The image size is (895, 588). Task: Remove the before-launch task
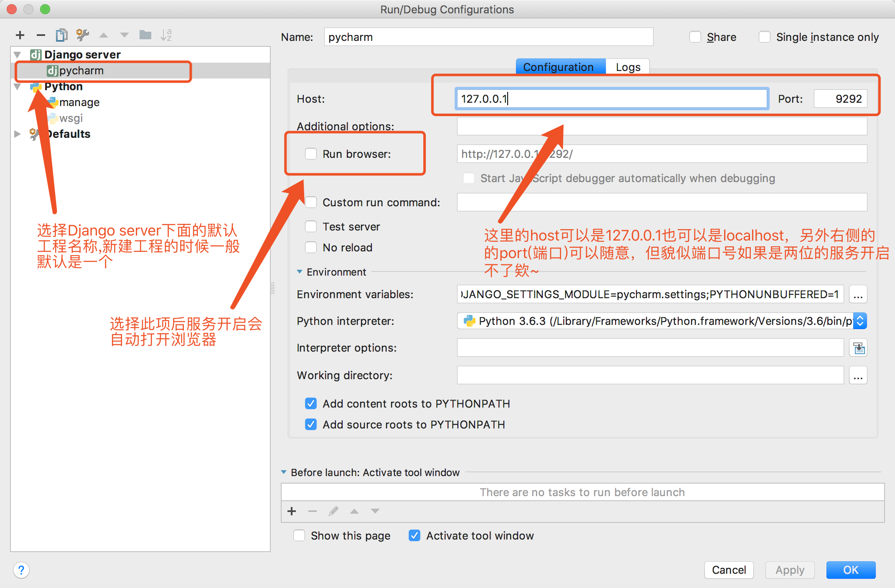(x=313, y=511)
